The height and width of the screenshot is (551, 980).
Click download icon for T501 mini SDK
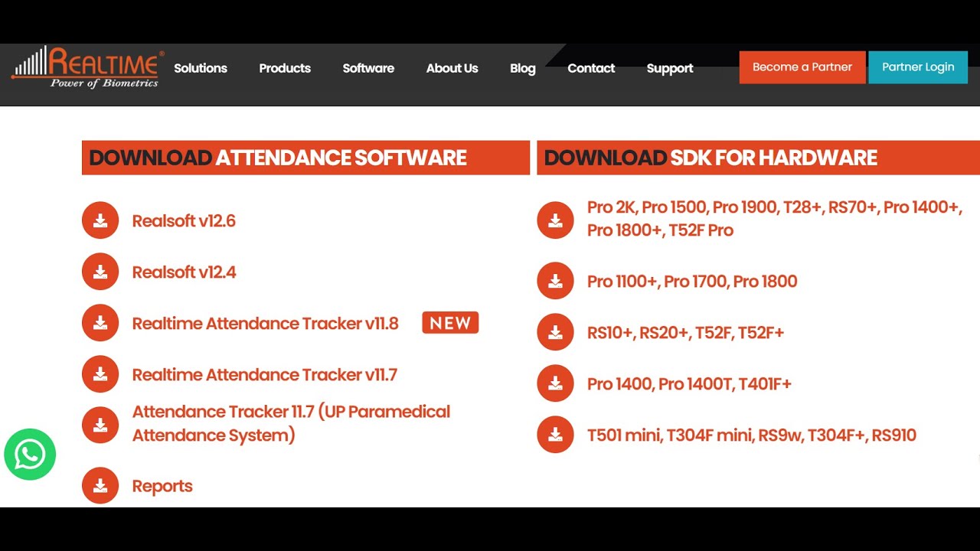(x=556, y=435)
